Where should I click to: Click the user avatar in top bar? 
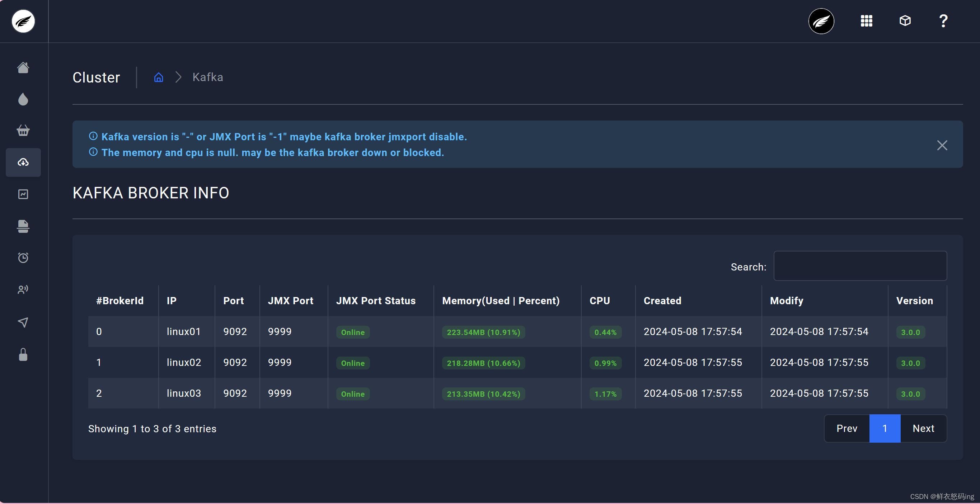coord(821,21)
